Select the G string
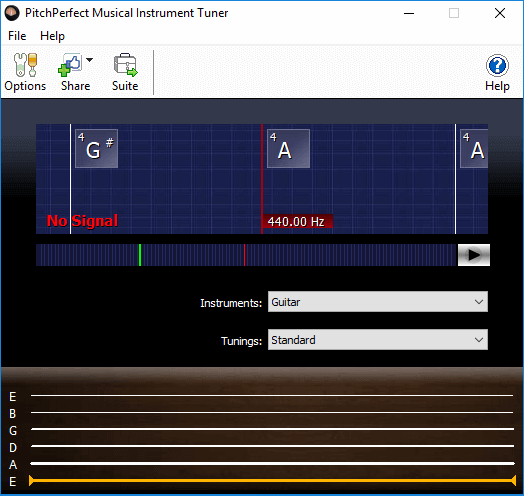This screenshot has height=496, width=524. coord(272,429)
